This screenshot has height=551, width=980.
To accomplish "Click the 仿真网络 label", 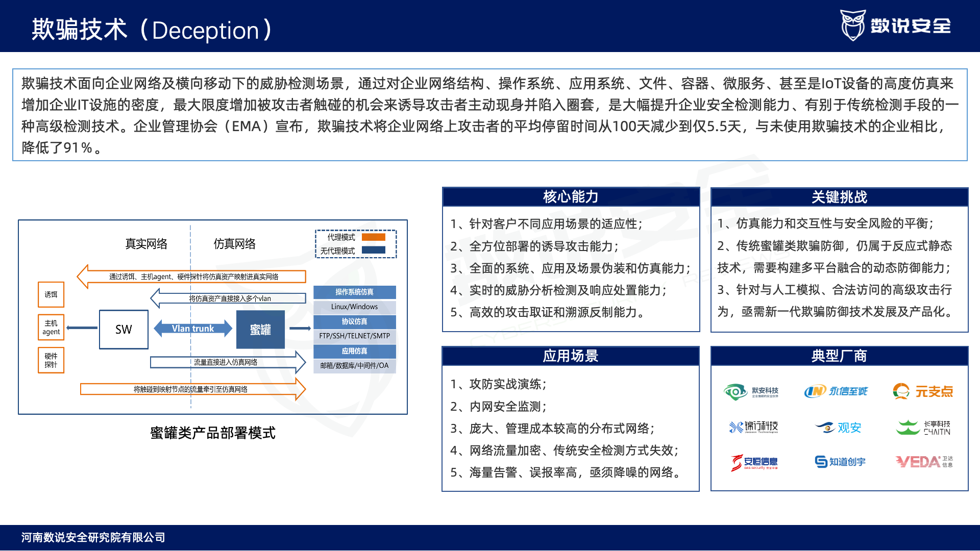I will tap(235, 244).
